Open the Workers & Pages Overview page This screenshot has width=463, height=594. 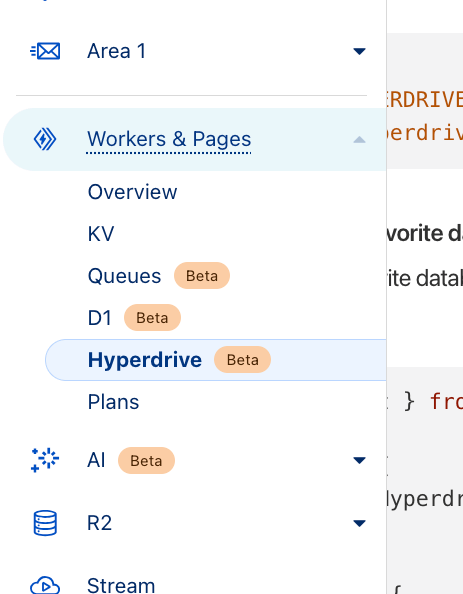click(132, 192)
